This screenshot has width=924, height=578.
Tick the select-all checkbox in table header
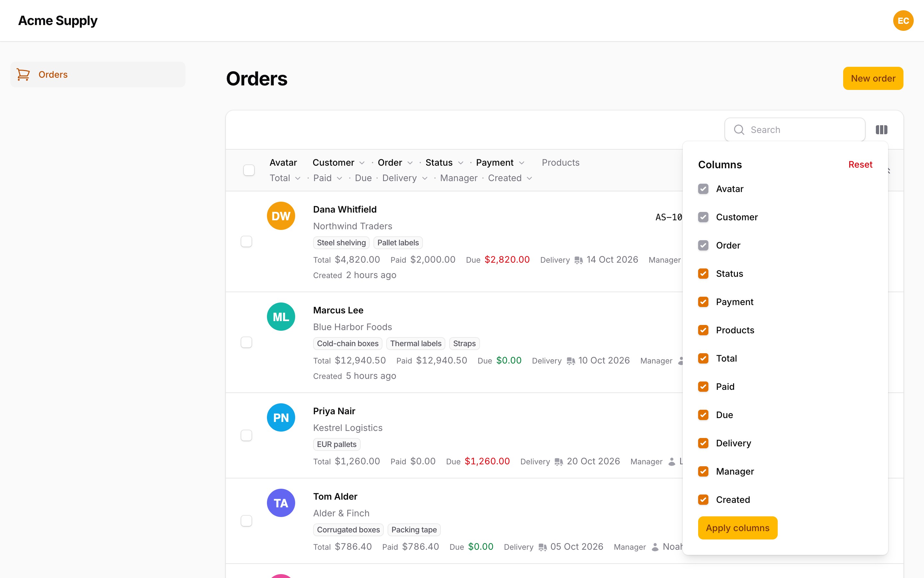249,170
